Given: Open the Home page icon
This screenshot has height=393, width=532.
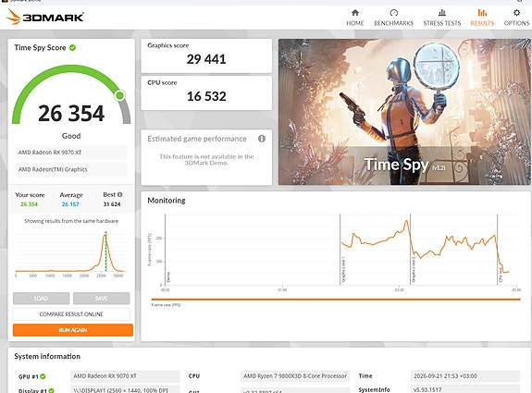Looking at the screenshot, I should pyautogui.click(x=355, y=13).
